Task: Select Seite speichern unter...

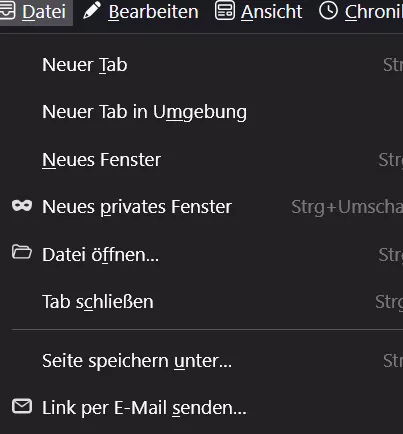Action: tap(203, 361)
